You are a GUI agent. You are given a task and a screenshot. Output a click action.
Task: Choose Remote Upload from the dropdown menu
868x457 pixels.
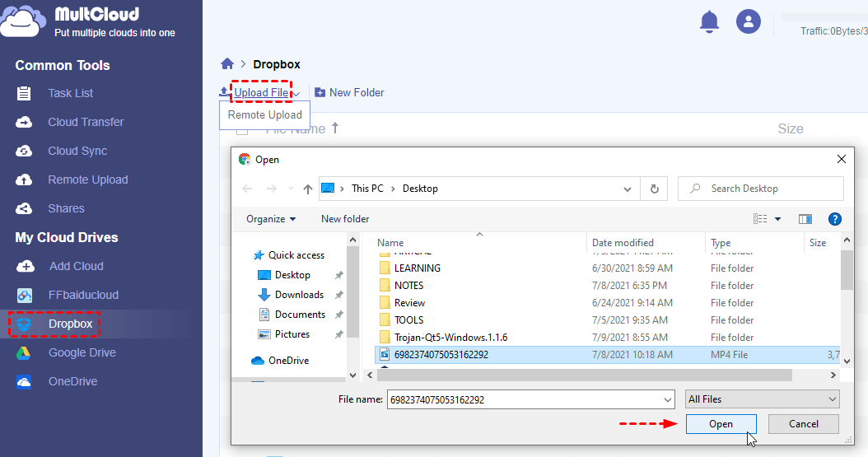tap(264, 115)
